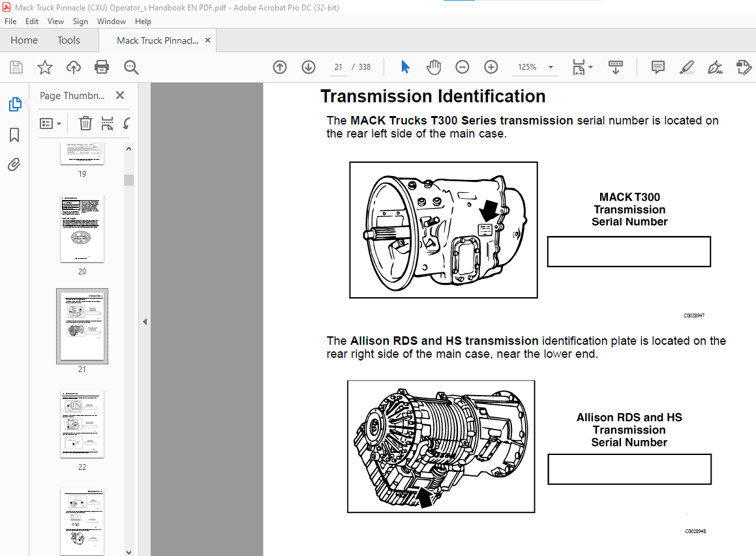756x556 pixels.
Task: Close the Mack Truck document tab
Action: pyautogui.click(x=208, y=40)
